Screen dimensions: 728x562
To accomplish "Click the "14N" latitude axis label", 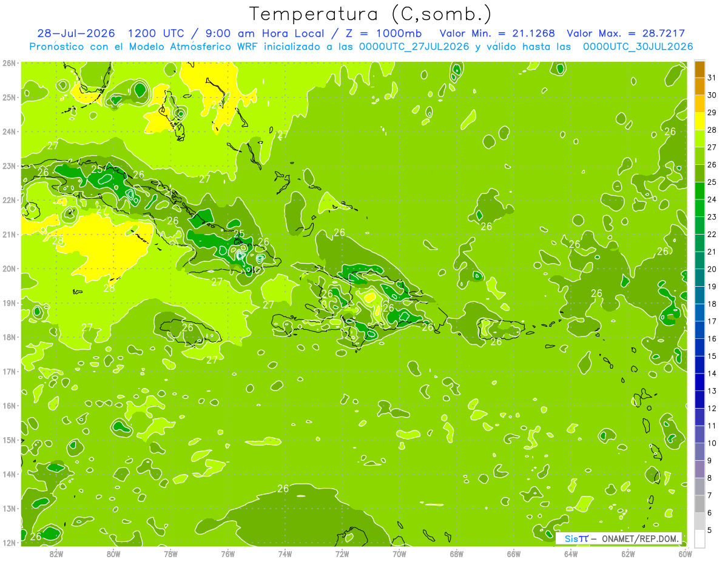I will click(x=9, y=474).
